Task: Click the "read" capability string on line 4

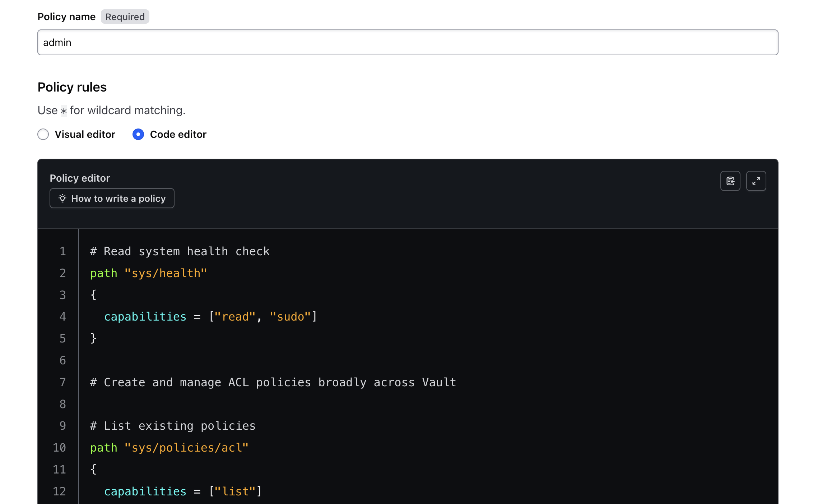Action: pyautogui.click(x=235, y=317)
